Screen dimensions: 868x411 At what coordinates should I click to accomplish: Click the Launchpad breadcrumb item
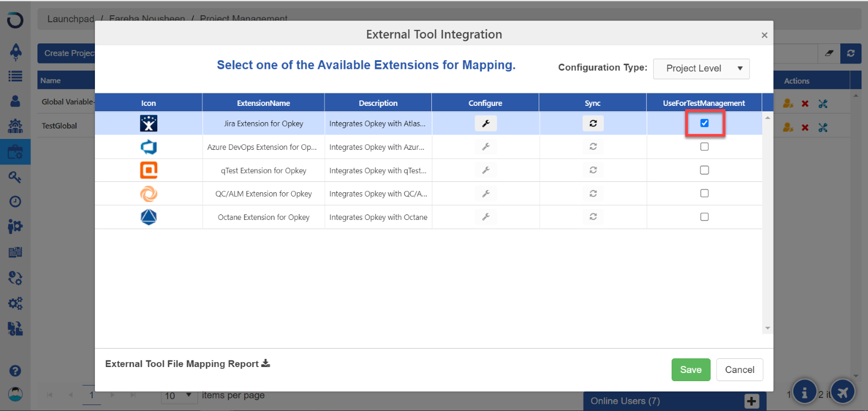point(71,19)
